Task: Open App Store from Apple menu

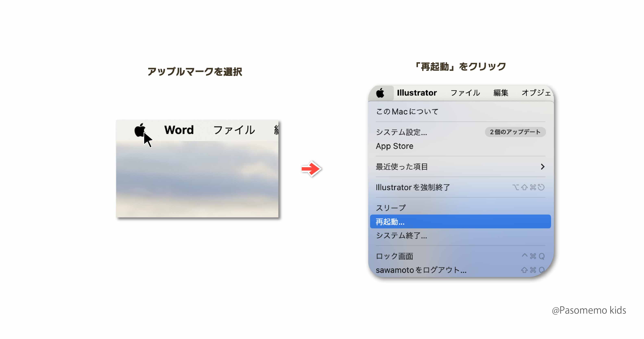Action: [x=461, y=146]
